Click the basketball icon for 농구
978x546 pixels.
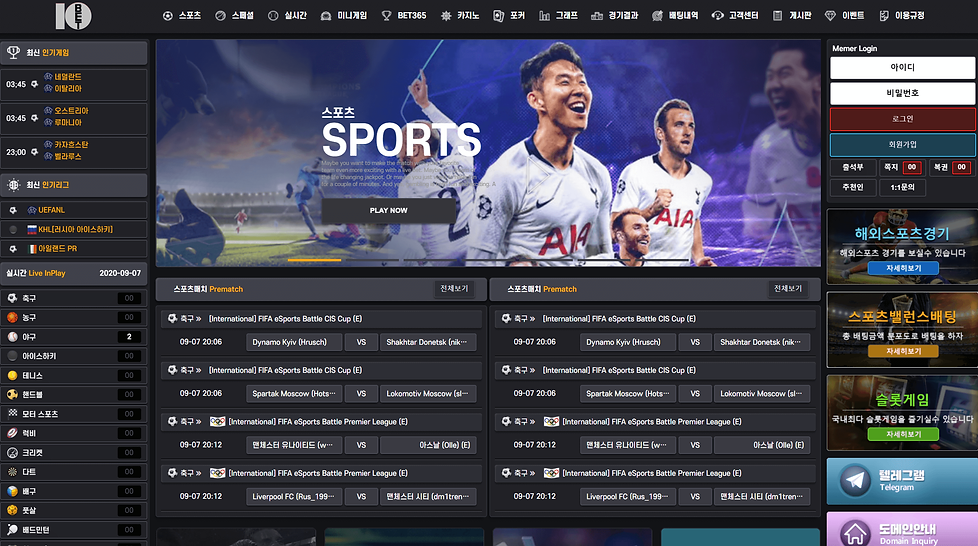pos(12,318)
